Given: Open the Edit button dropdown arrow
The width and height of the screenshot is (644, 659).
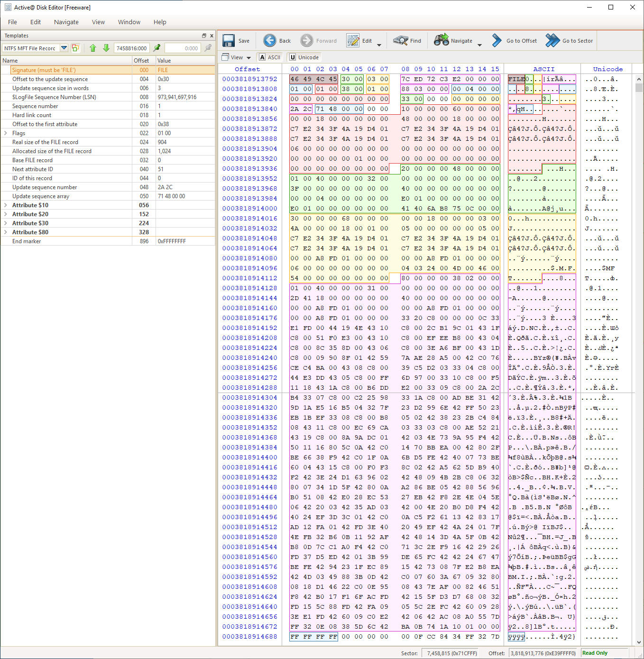Looking at the screenshot, I should pyautogui.click(x=379, y=45).
